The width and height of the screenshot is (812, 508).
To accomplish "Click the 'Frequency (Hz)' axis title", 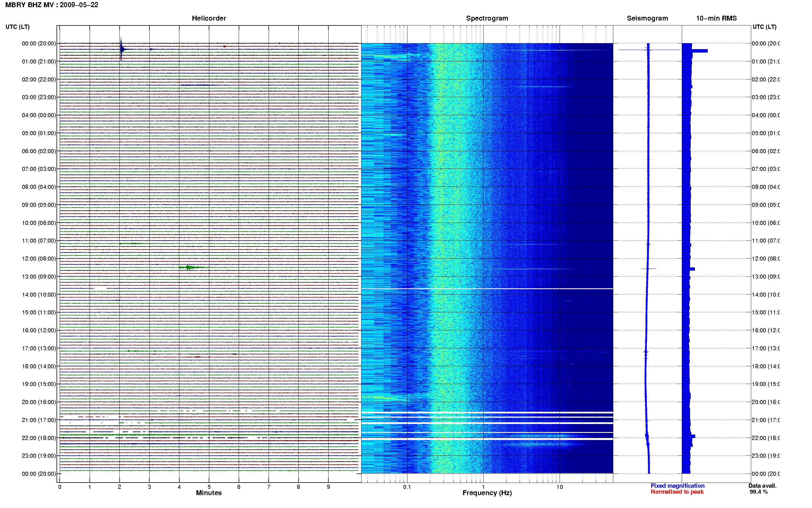I will (x=487, y=493).
